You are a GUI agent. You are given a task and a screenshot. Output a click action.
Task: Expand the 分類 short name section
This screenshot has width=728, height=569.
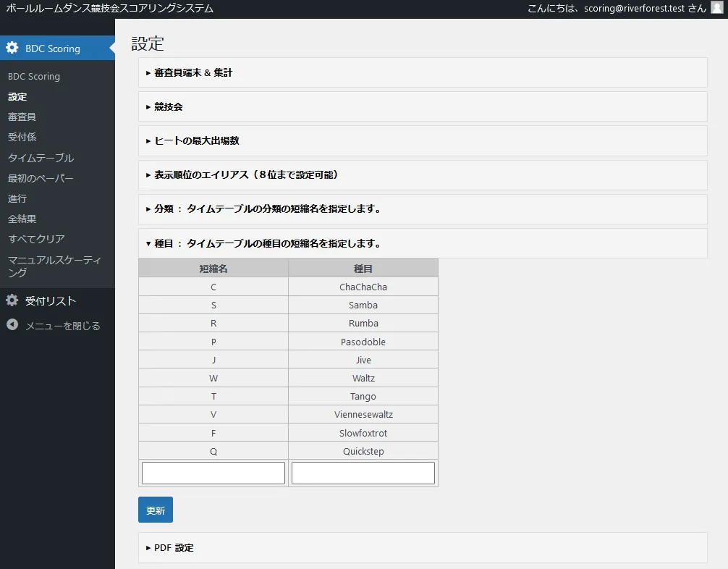(x=267, y=208)
